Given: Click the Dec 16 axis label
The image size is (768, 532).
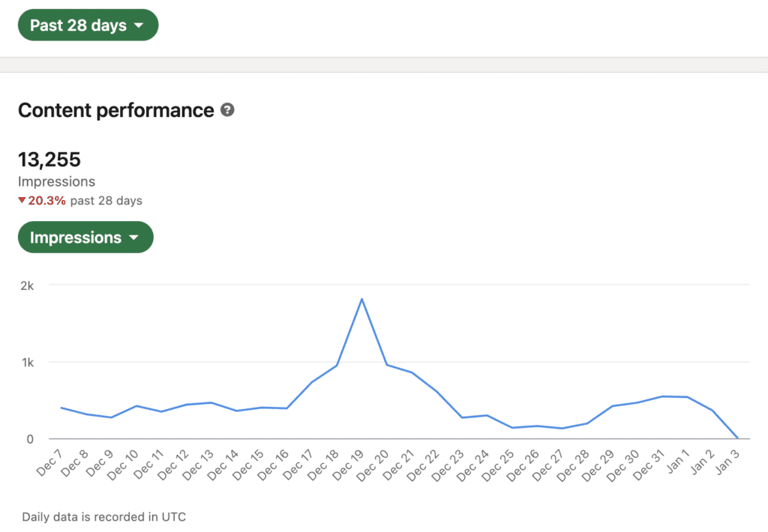Looking at the screenshot, I should (x=273, y=465).
